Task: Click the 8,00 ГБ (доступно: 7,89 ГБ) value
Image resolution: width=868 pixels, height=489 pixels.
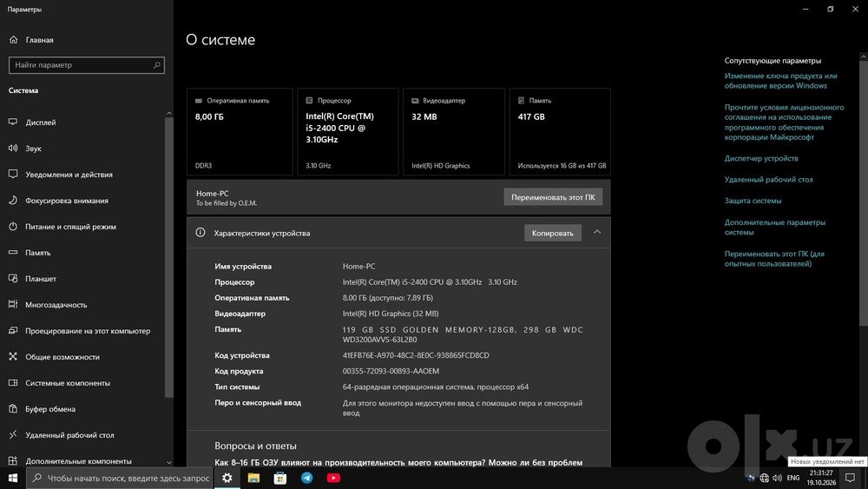Action: tap(387, 297)
